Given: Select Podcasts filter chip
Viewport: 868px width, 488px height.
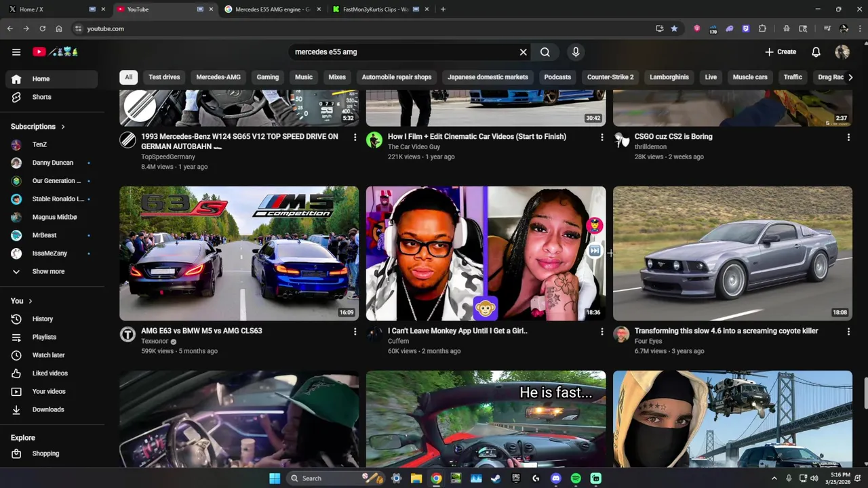Looking at the screenshot, I should (x=557, y=77).
